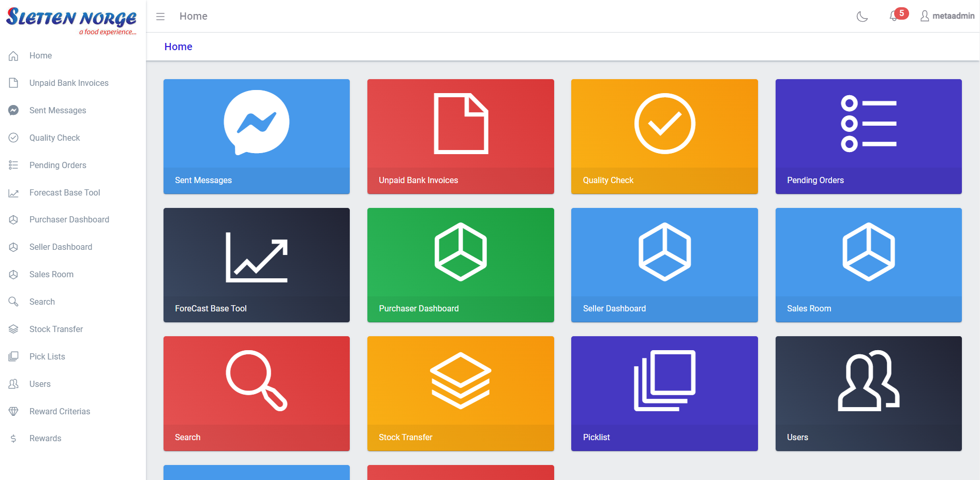Click the chart icon on ForeCast Base Tool tile
The height and width of the screenshot is (480, 980).
257,257
